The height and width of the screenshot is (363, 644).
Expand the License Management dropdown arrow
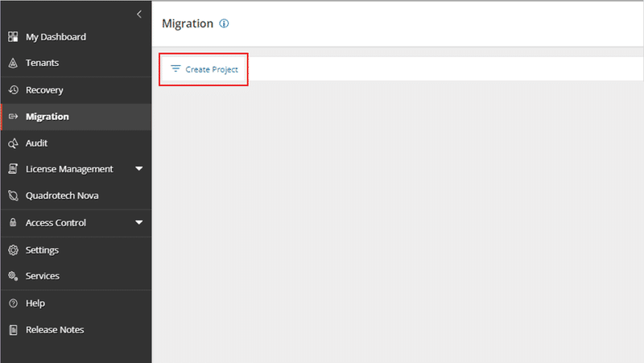tap(139, 169)
